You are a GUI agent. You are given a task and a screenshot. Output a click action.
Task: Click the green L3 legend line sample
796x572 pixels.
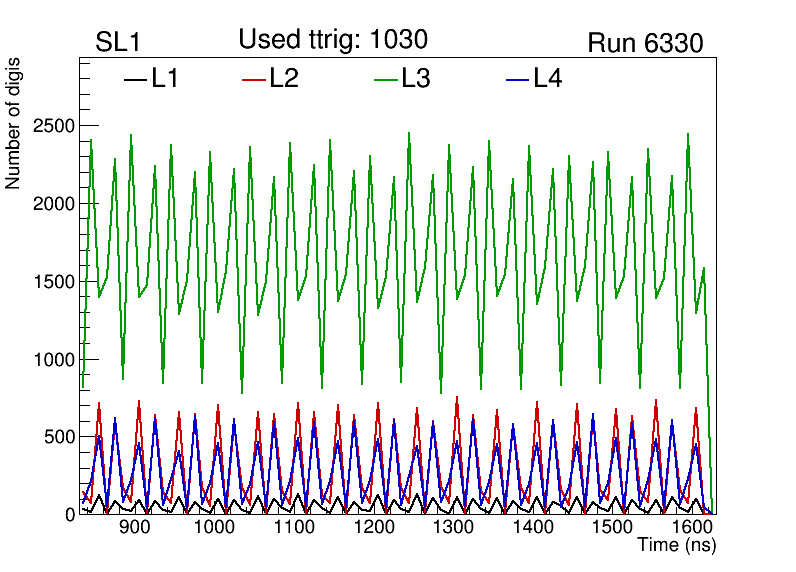coord(386,79)
